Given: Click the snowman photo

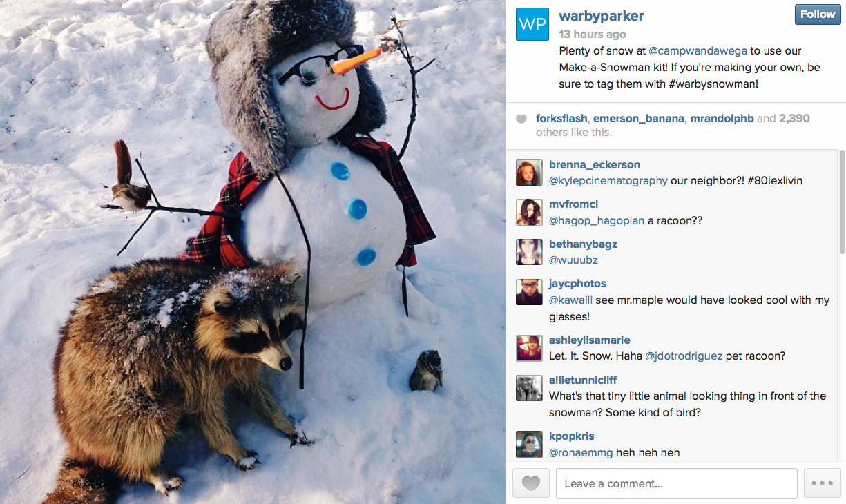Looking at the screenshot, I should tap(253, 252).
